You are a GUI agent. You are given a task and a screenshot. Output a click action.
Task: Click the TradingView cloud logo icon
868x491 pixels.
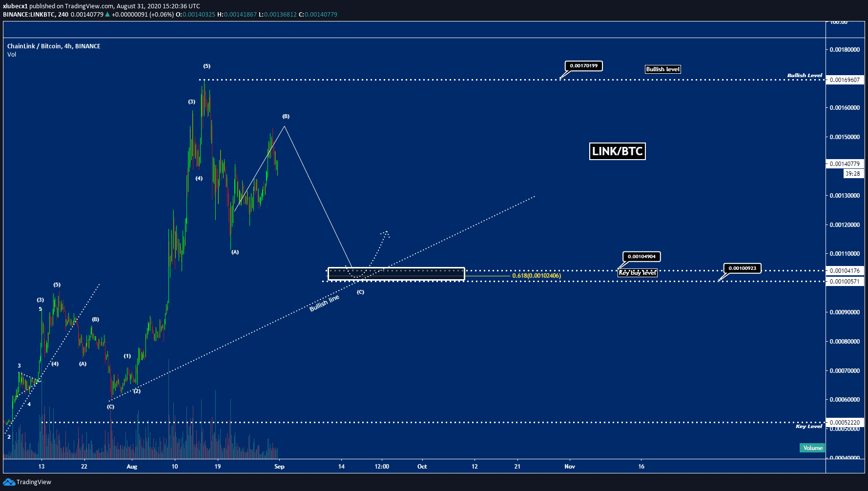tap(9, 482)
